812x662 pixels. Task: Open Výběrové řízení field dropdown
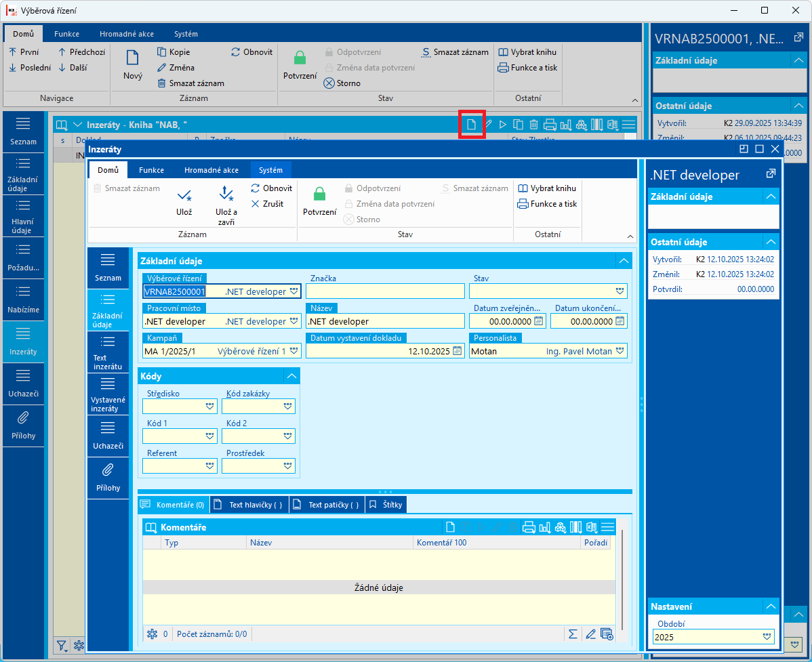tap(293, 291)
